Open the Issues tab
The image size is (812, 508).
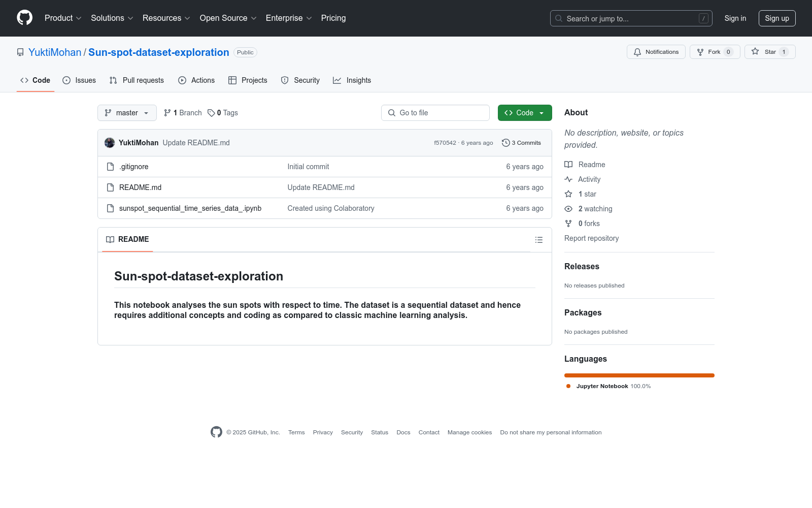coord(79,80)
